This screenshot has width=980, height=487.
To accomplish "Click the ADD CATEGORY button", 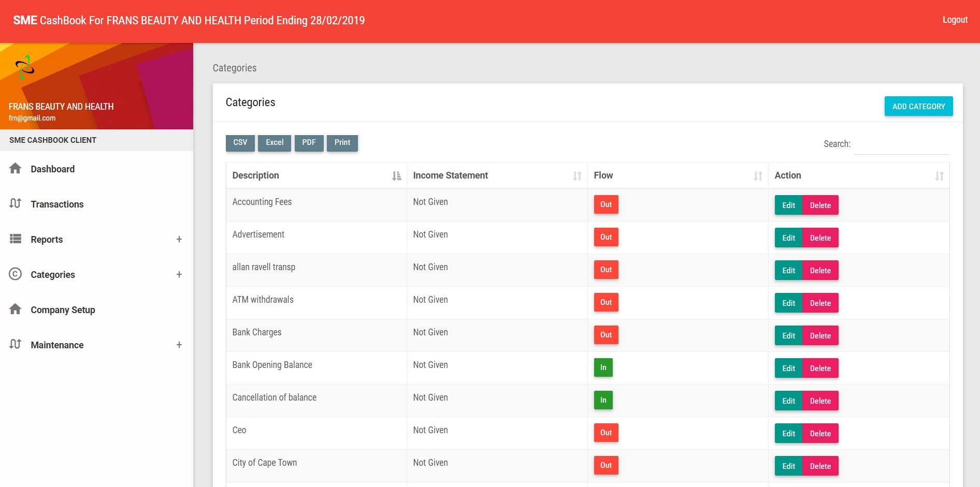I will [918, 106].
